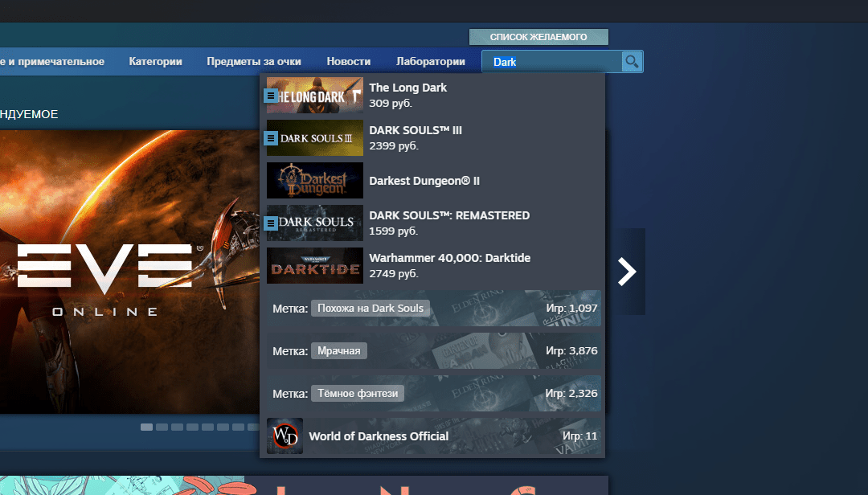Select DARK SOULS III search result
The height and width of the screenshot is (495, 868).
(434, 138)
